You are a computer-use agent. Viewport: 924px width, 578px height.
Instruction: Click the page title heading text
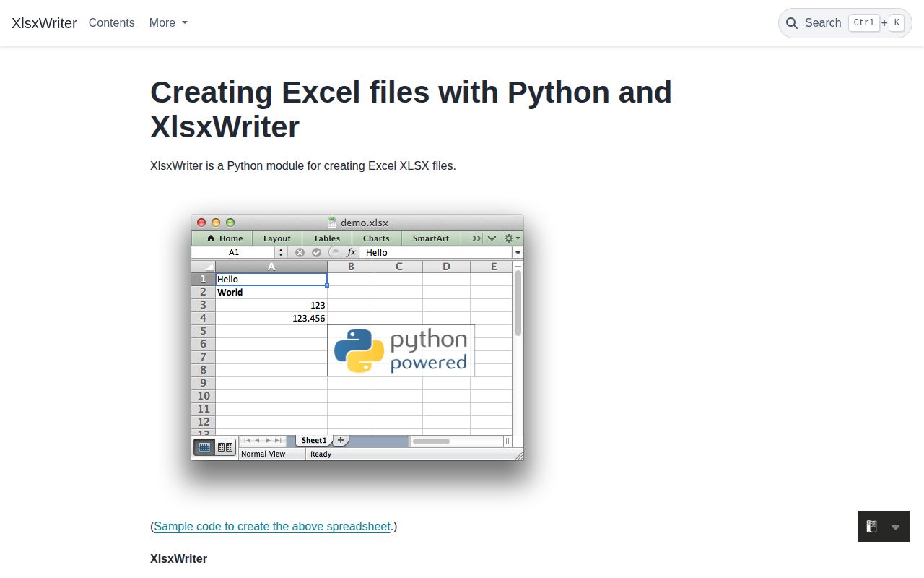[x=411, y=109]
